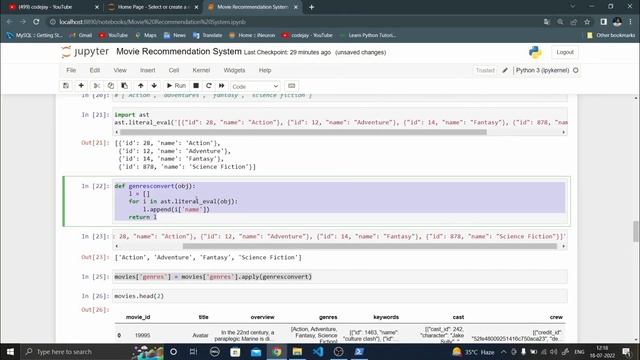Show hidden system tray icons
The image size is (640, 360).
(503, 352)
